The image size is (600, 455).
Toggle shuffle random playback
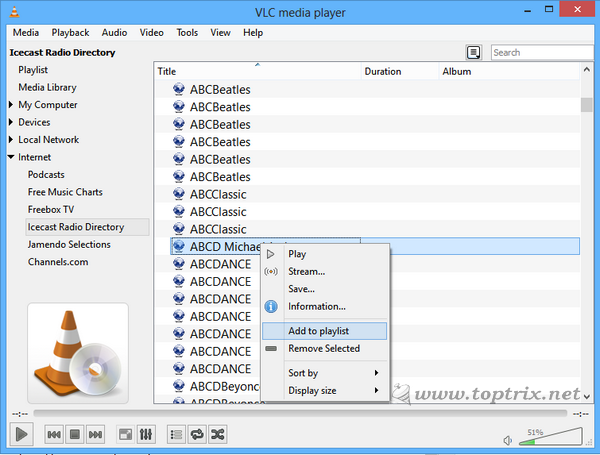point(218,434)
